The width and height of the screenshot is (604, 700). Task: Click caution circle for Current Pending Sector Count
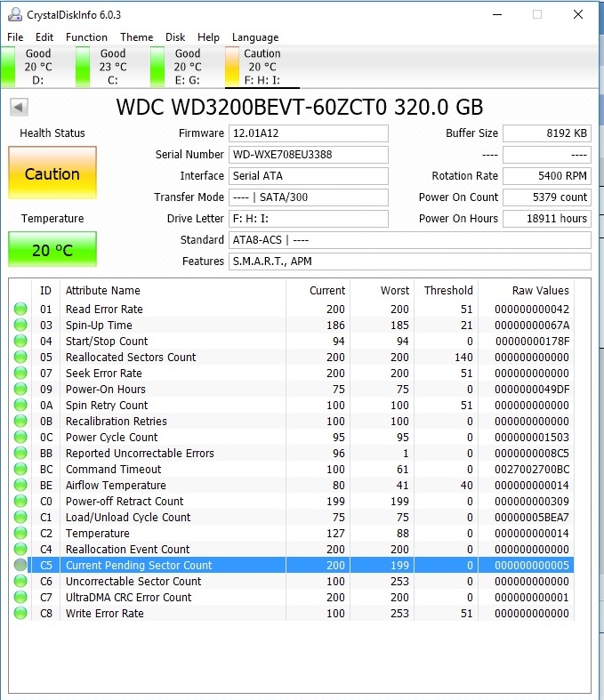(x=20, y=565)
